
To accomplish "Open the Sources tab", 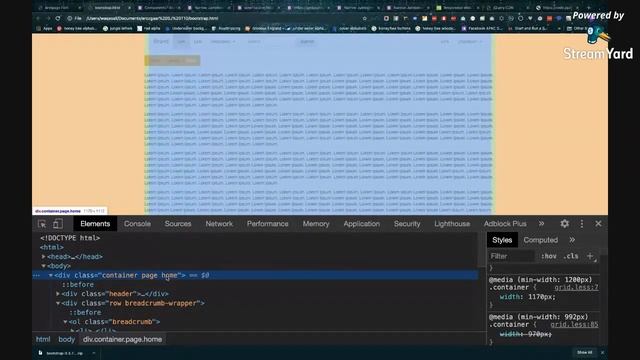I will (178, 224).
